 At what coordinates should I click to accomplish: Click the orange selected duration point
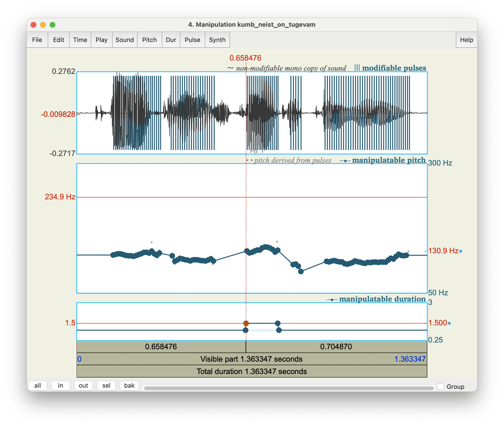tap(246, 323)
